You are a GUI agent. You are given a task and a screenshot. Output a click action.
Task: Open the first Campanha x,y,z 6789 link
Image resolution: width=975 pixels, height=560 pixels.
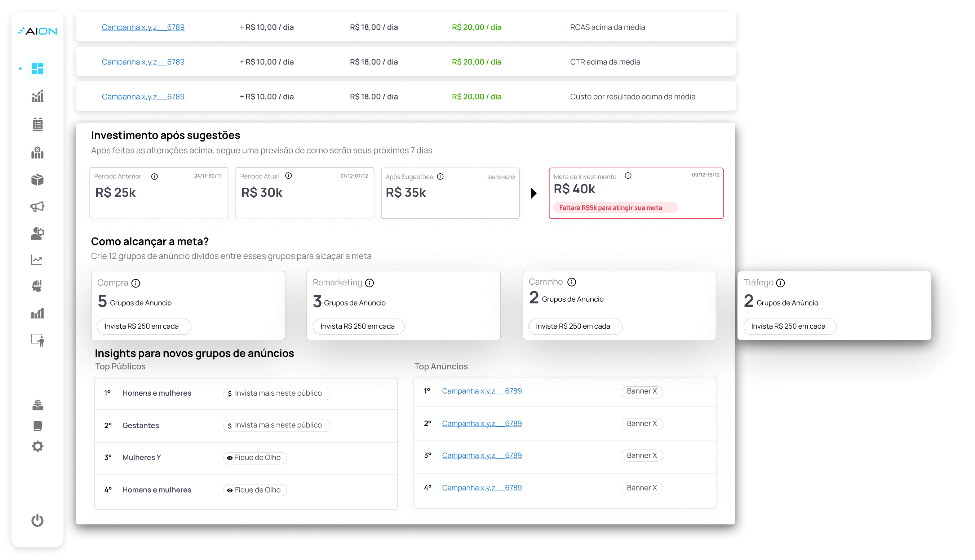[143, 27]
